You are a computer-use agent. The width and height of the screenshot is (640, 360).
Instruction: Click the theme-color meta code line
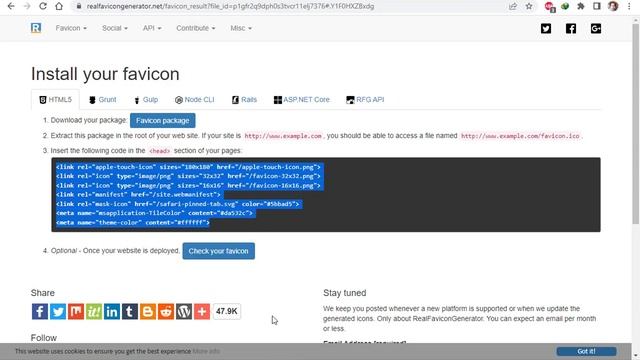point(133,222)
